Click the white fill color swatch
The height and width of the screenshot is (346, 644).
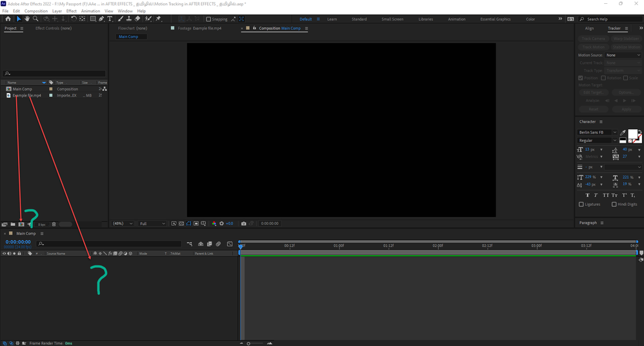coord(632,134)
